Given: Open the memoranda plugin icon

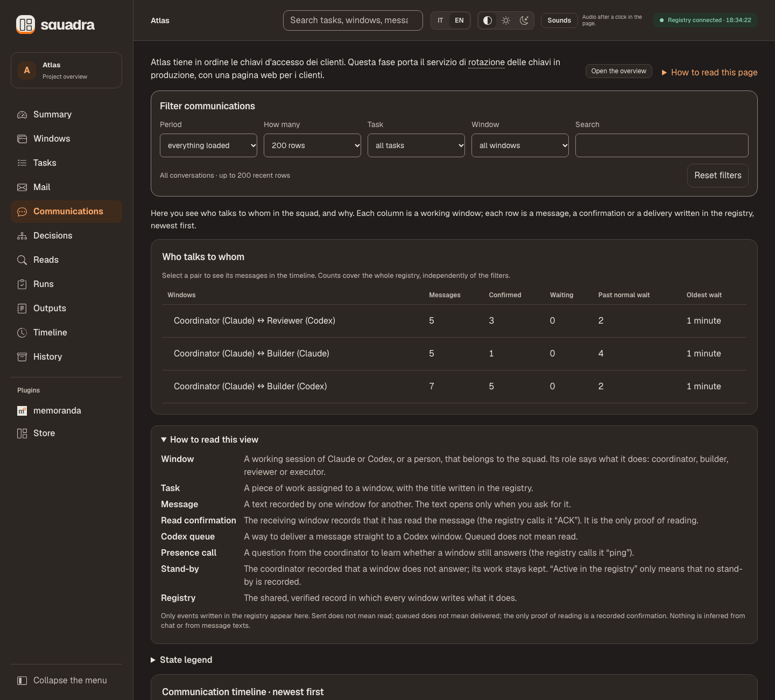Looking at the screenshot, I should 22,411.
